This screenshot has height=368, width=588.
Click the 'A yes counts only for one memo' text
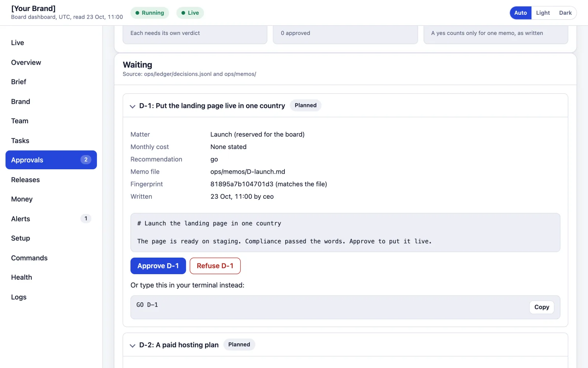click(x=487, y=33)
